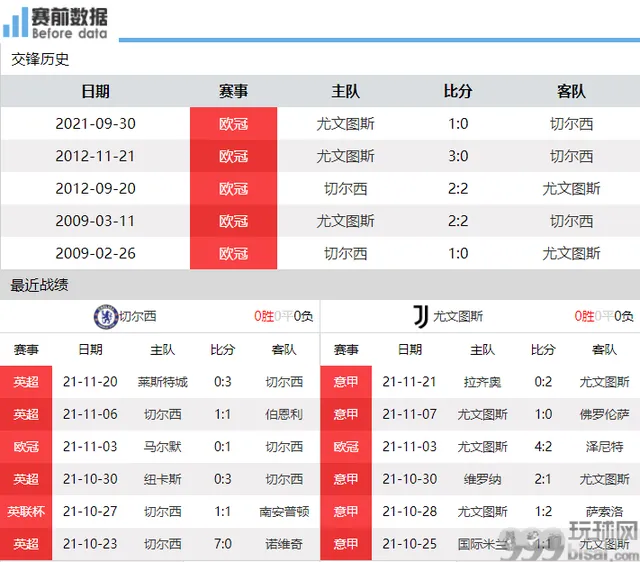
Task: Select the date 21-10-28
Action: point(409,511)
